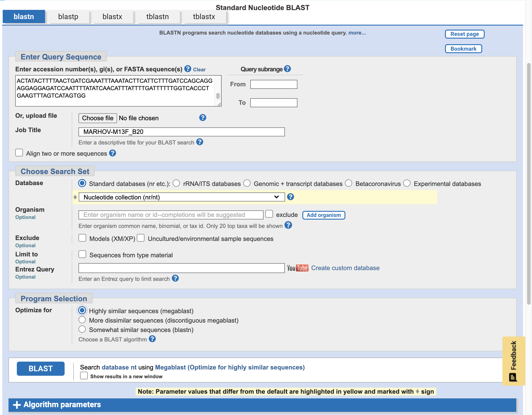Open Create custom database link
532x415 pixels.
pos(345,268)
